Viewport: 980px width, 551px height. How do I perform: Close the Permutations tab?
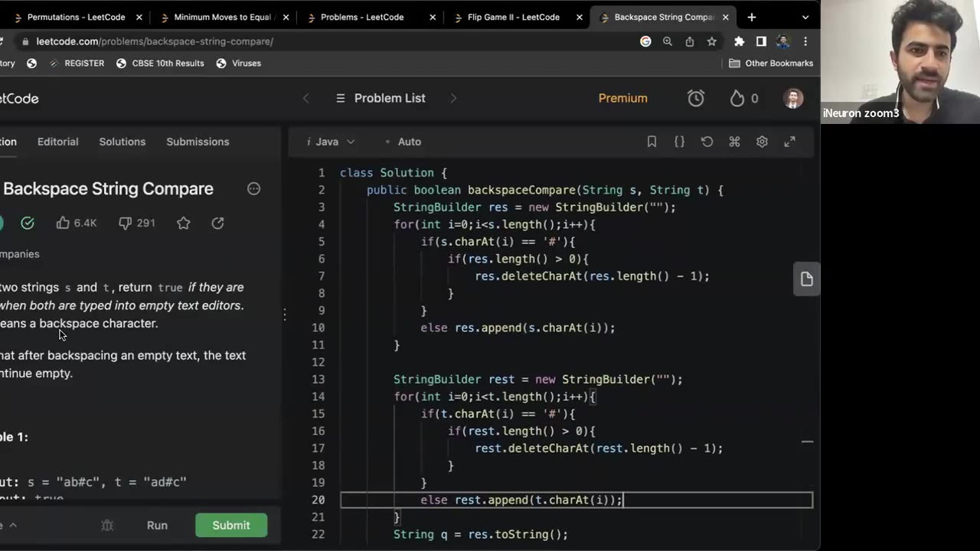point(139,17)
